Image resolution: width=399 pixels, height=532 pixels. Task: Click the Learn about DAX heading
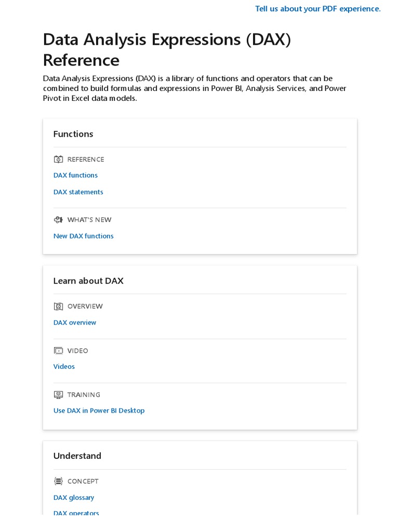[88, 281]
